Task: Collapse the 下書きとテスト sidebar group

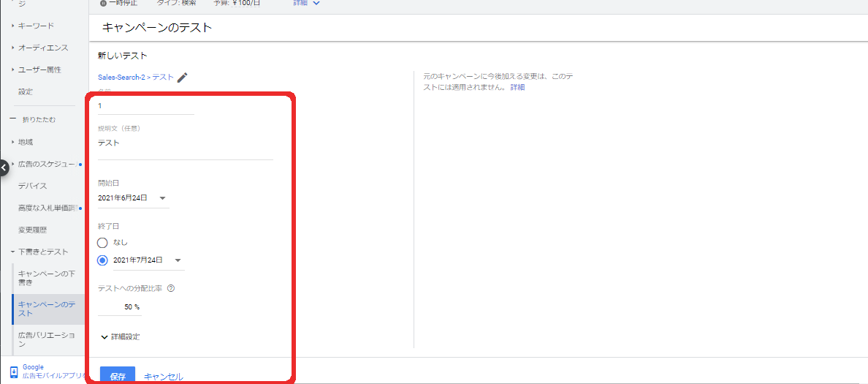Action: [x=43, y=252]
